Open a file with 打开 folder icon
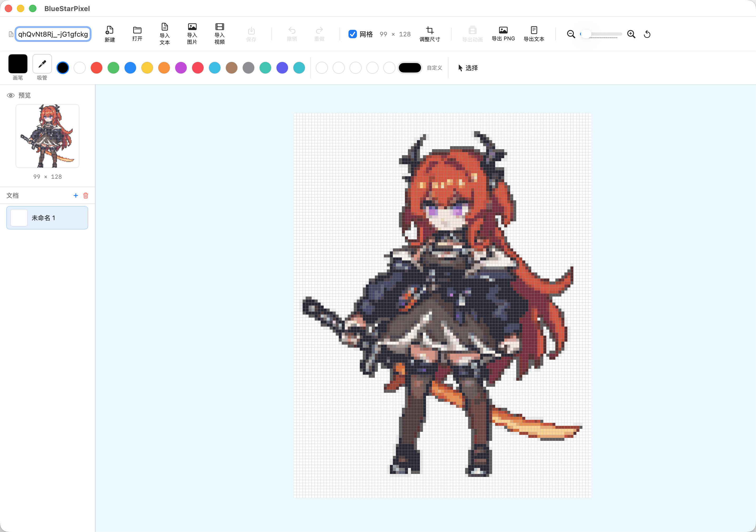The image size is (756, 532). [137, 30]
